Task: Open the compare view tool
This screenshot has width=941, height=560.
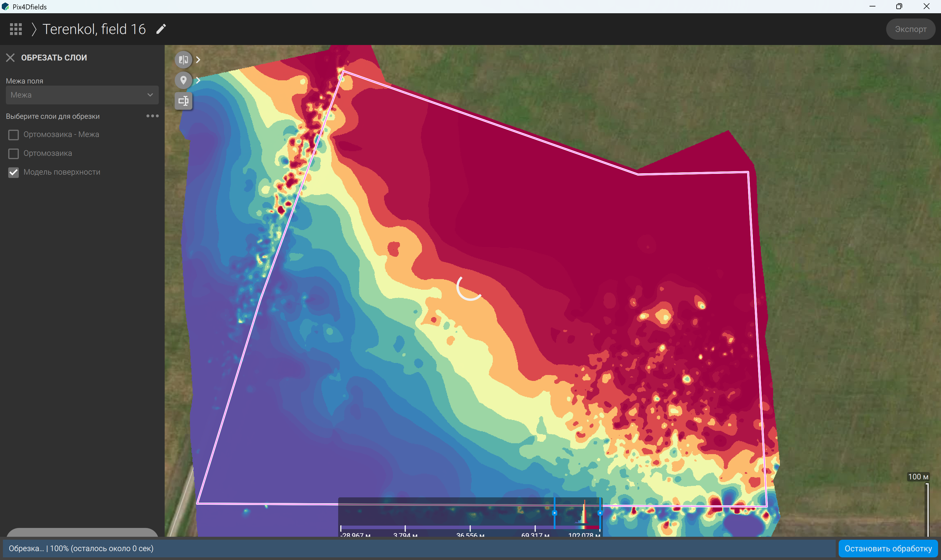Action: pos(183,60)
